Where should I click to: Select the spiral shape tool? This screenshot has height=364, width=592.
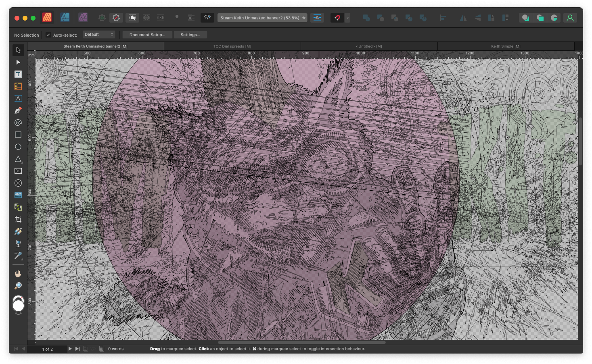pos(18,123)
